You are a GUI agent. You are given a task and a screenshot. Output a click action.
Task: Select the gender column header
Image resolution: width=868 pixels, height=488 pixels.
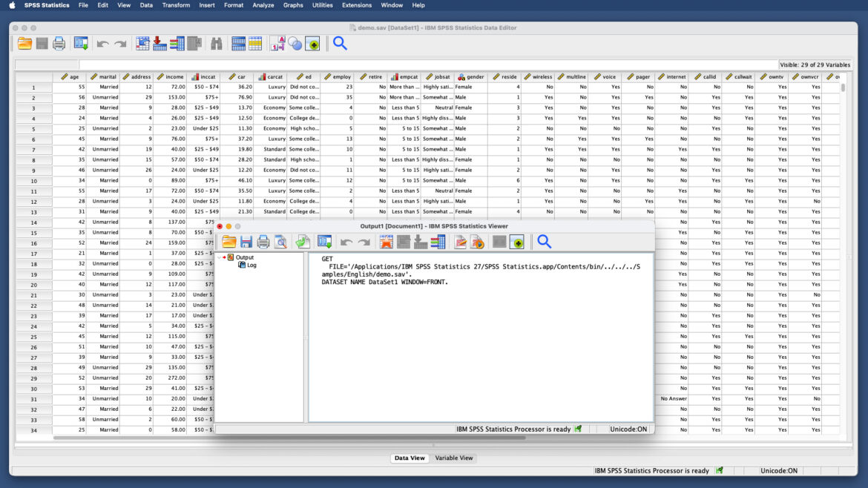coord(471,76)
